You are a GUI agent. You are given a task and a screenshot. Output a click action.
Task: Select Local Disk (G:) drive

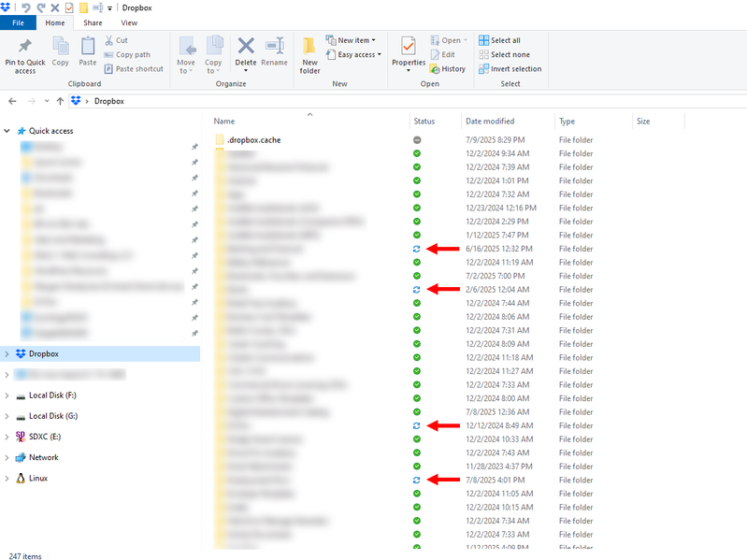click(x=53, y=416)
